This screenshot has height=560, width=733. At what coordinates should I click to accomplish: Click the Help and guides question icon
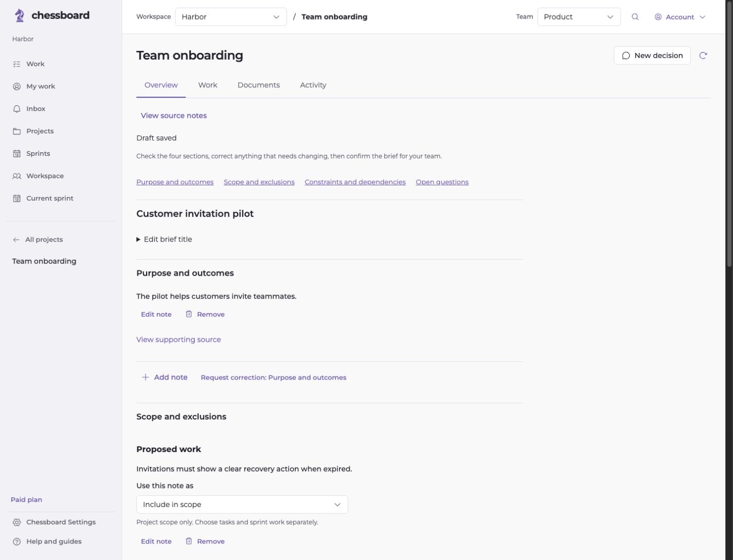coord(16,541)
